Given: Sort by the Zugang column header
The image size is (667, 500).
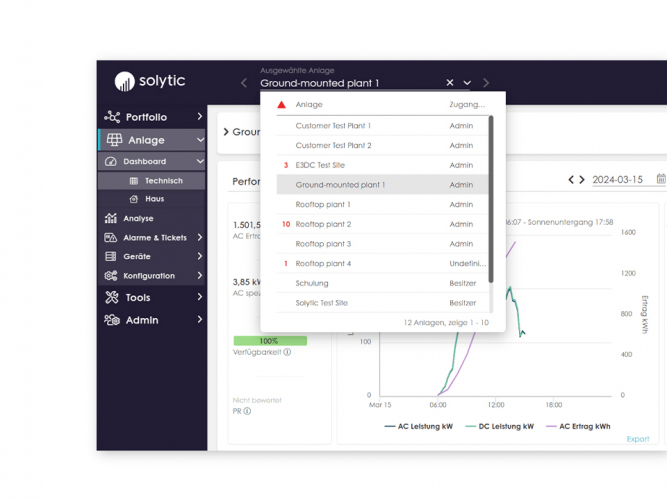Looking at the screenshot, I should point(467,105).
